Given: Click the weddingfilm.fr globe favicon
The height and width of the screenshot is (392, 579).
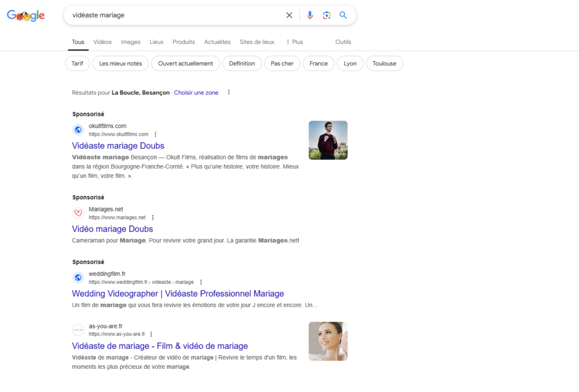Looking at the screenshot, I should (x=78, y=278).
